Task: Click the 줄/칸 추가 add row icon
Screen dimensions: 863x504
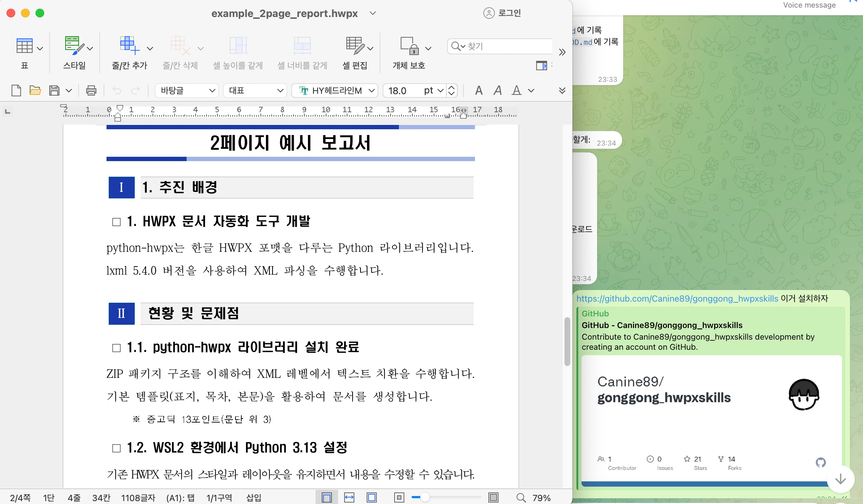Action: (x=129, y=46)
